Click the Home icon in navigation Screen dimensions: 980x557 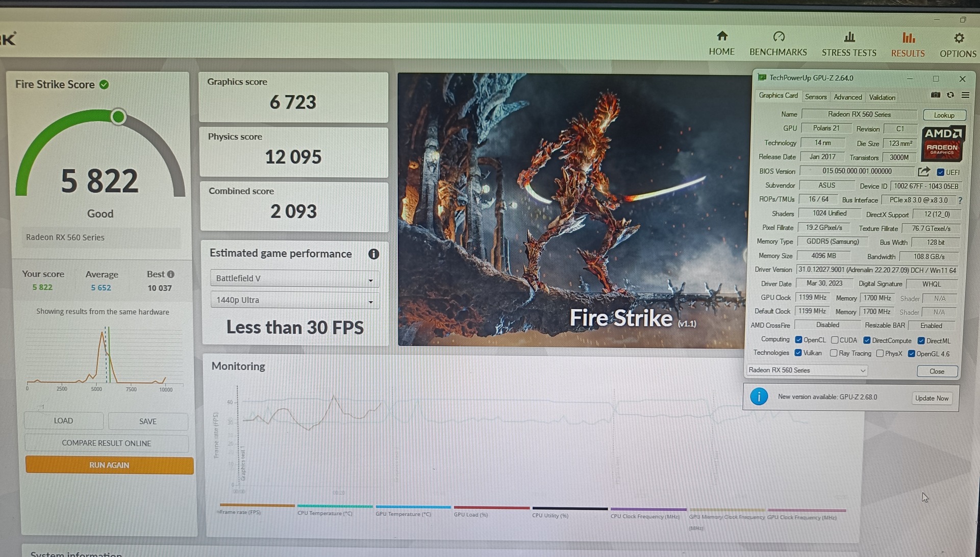(722, 37)
